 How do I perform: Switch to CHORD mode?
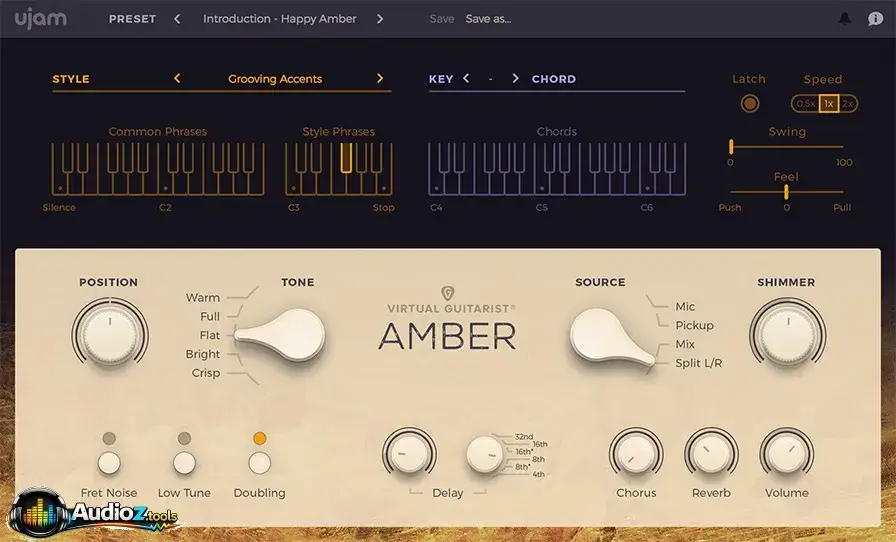click(554, 79)
